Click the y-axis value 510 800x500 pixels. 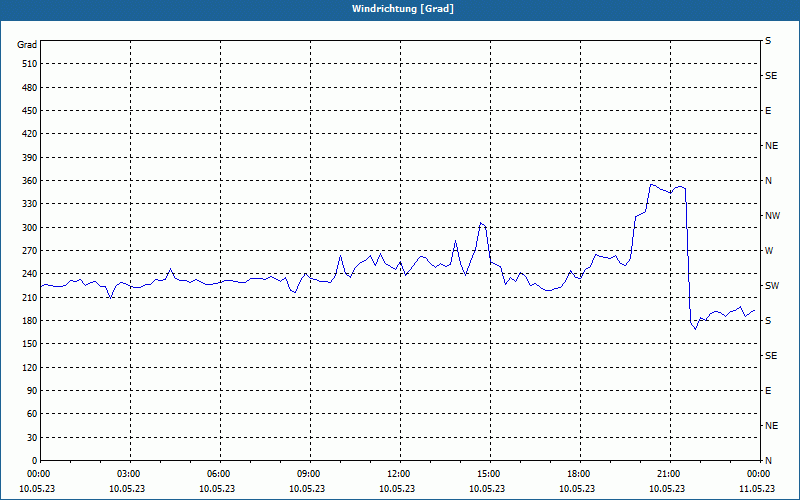point(30,64)
